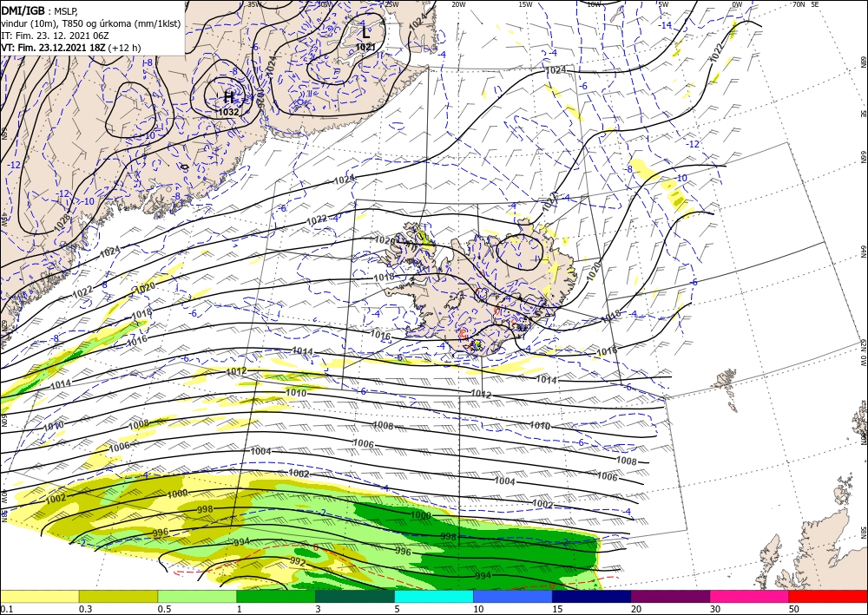
Task: Click the blue "-14" temperature contour label
Action: point(665,25)
